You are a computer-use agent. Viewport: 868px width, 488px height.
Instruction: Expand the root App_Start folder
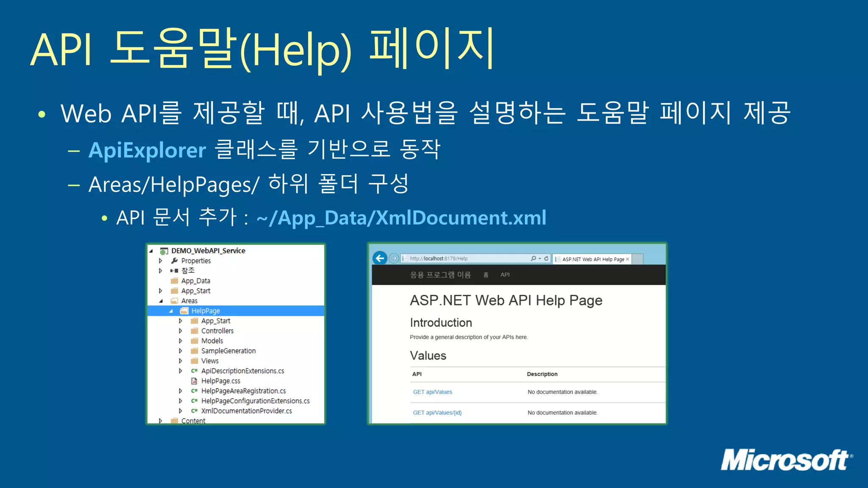click(x=161, y=291)
